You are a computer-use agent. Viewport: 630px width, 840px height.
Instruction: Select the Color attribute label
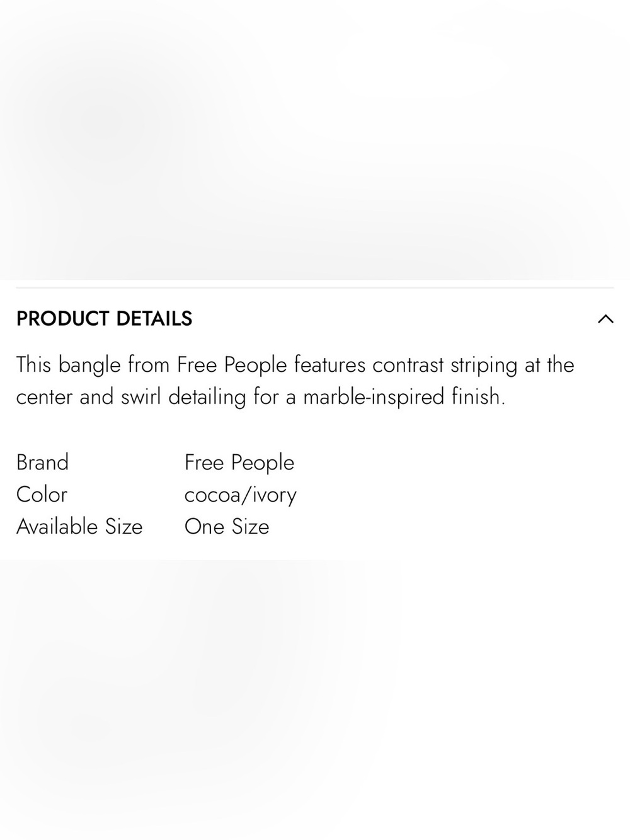(42, 495)
